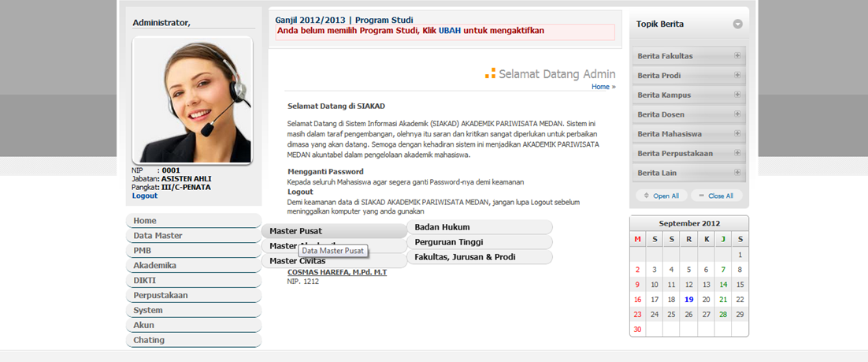Image resolution: width=868 pixels, height=362 pixels.
Task: Open the Data Master sidebar menu
Action: point(193,236)
